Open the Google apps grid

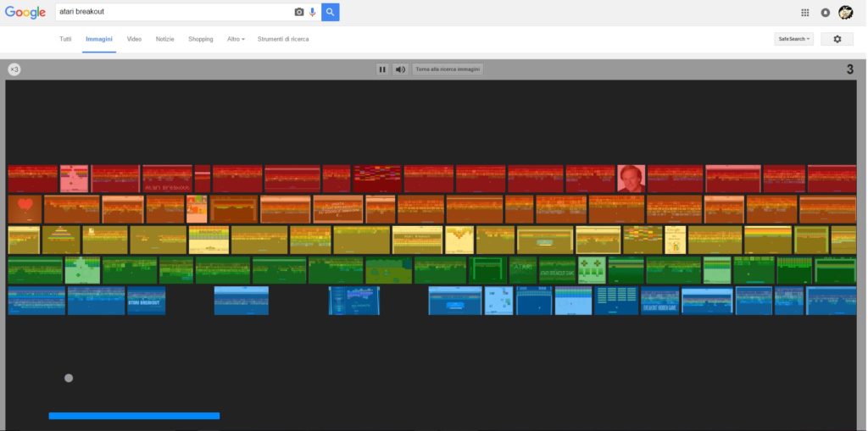804,13
